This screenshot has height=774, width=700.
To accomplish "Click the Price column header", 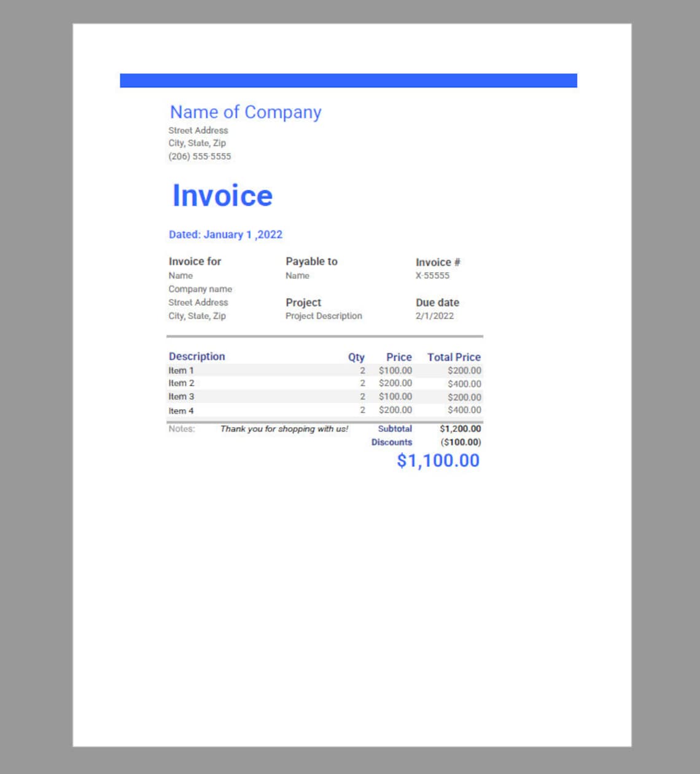I will pos(399,357).
